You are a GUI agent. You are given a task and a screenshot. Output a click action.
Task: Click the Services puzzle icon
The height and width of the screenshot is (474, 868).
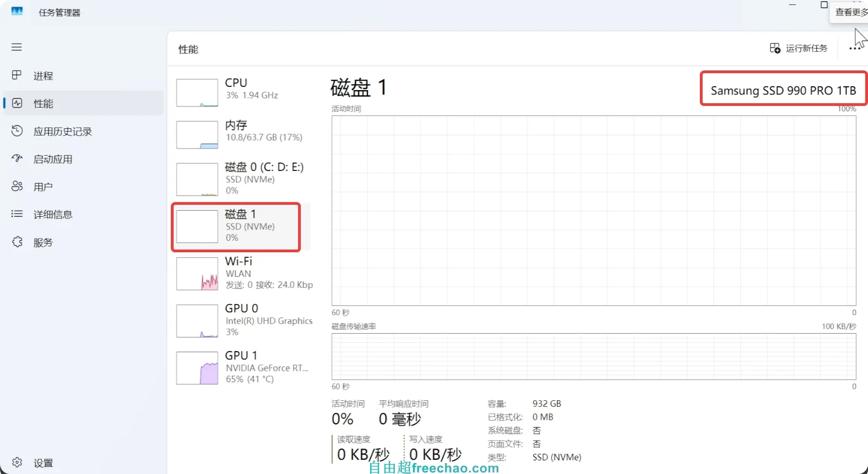[17, 241]
